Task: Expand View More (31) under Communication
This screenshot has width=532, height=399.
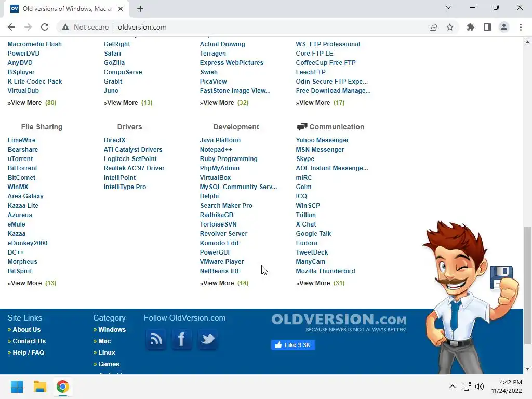Action: click(320, 283)
